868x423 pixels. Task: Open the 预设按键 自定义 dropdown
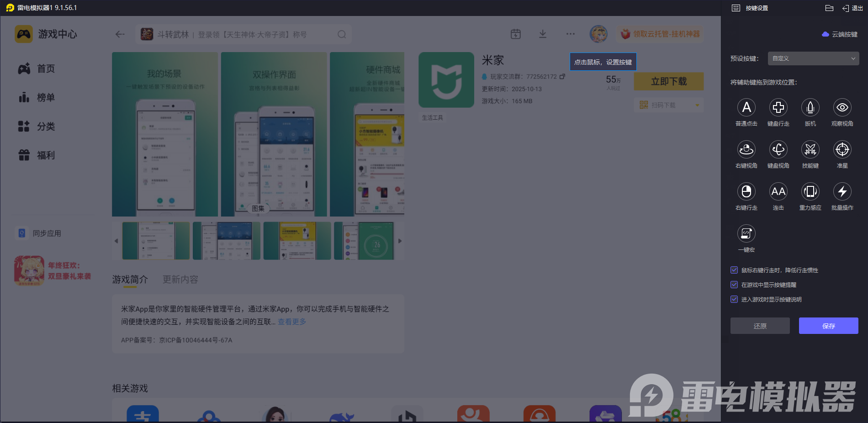(x=813, y=58)
